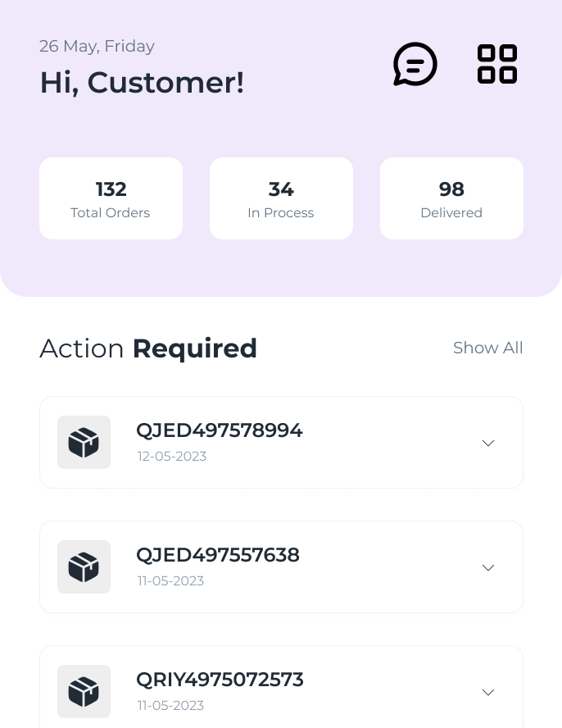Click package icon for order QJED497557638

tap(84, 567)
